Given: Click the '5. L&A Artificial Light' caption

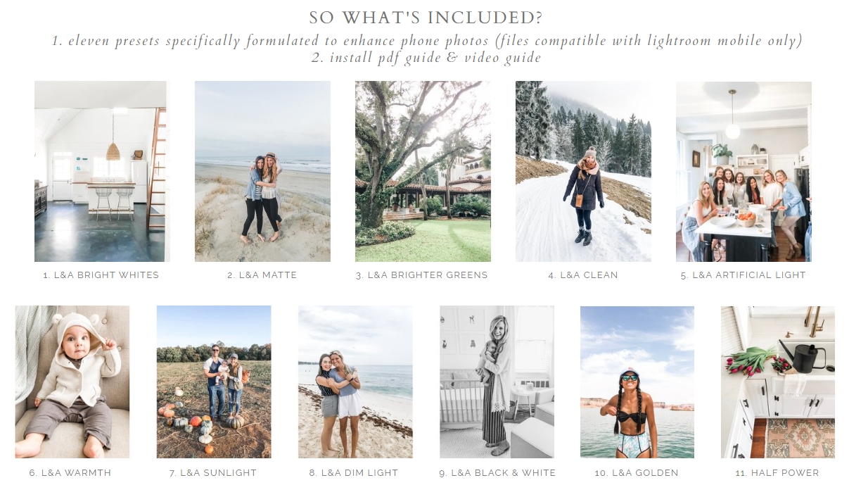Looking at the screenshot, I should click(743, 275).
